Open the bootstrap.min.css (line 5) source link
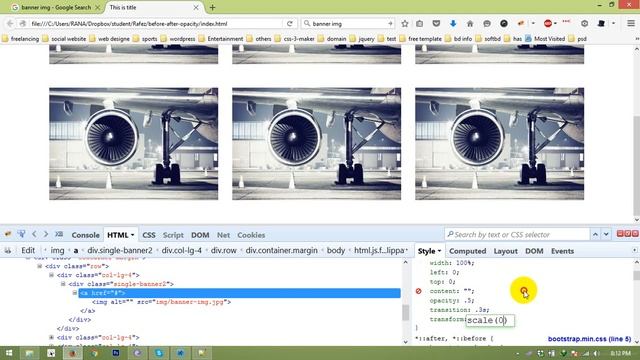640x360 pixels. point(589,339)
